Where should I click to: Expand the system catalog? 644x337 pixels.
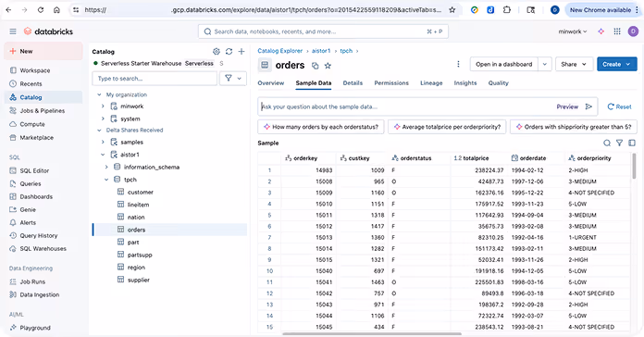[x=103, y=119]
